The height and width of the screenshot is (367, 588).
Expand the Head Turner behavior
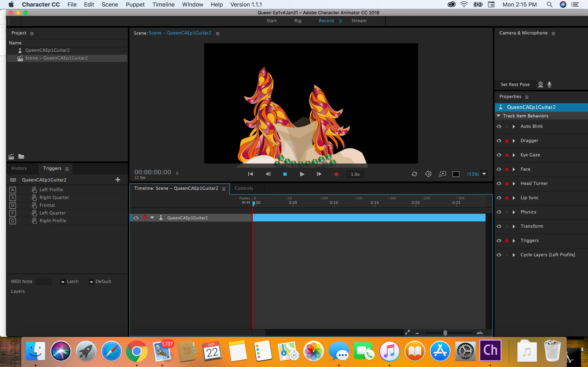pyautogui.click(x=514, y=183)
